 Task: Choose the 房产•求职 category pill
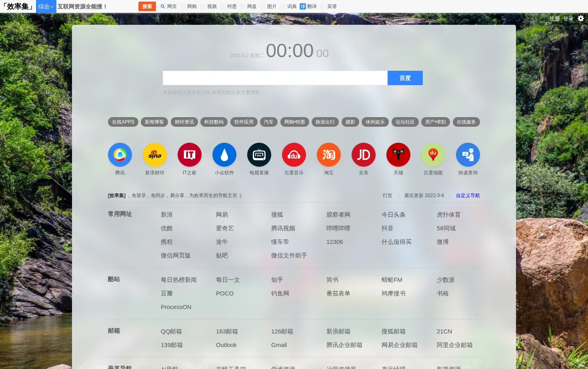[436, 122]
